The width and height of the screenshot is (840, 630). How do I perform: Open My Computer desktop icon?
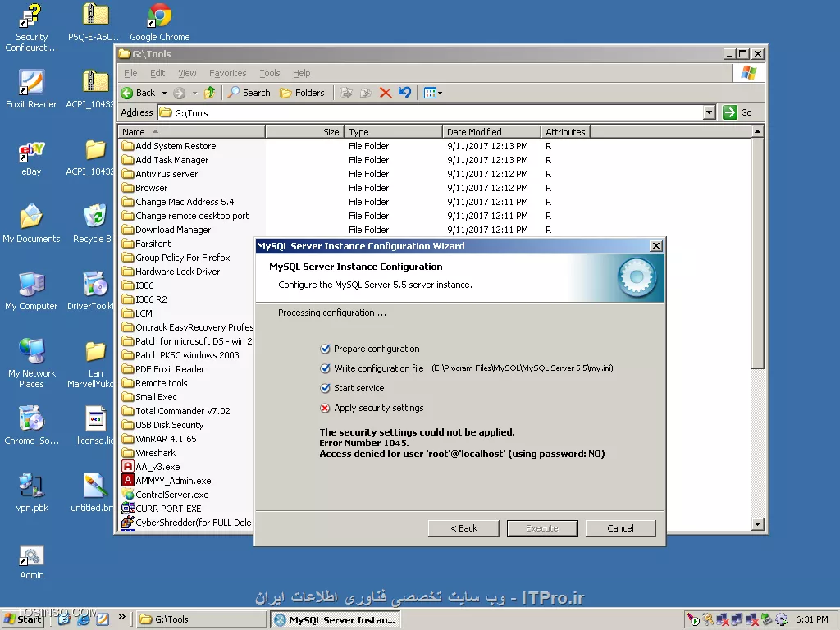coord(31,291)
